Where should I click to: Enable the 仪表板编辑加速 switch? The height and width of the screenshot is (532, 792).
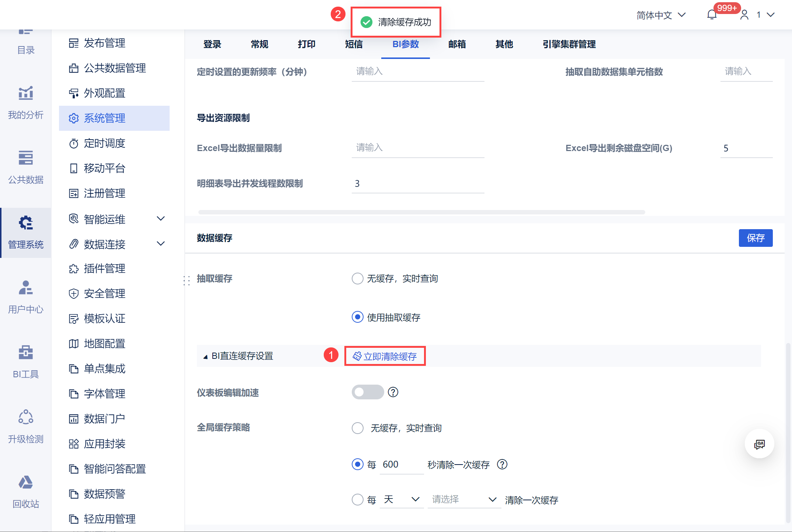(x=367, y=392)
